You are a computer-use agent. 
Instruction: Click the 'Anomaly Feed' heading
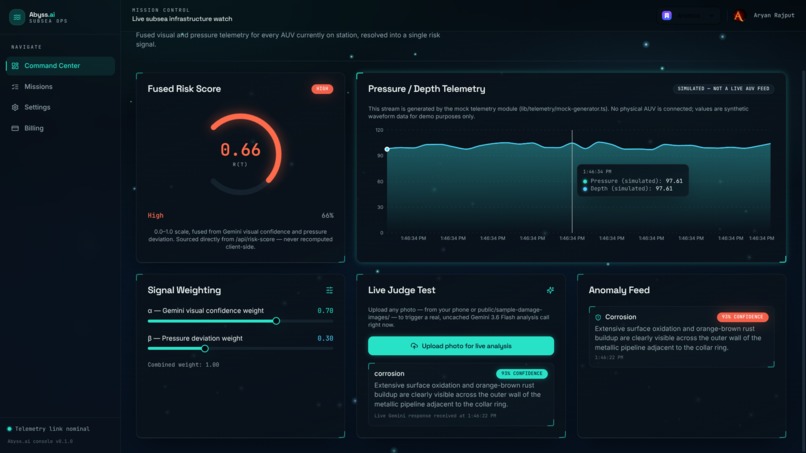point(619,291)
